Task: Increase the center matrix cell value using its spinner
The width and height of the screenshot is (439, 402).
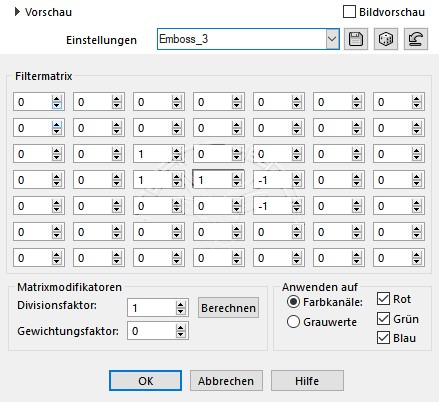Action: tap(236, 177)
